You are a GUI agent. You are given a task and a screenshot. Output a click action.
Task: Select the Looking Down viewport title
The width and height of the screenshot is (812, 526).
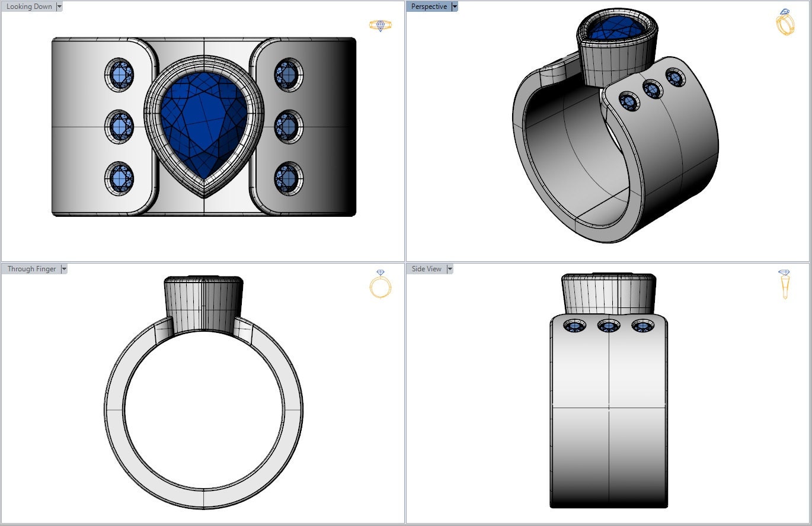click(29, 7)
